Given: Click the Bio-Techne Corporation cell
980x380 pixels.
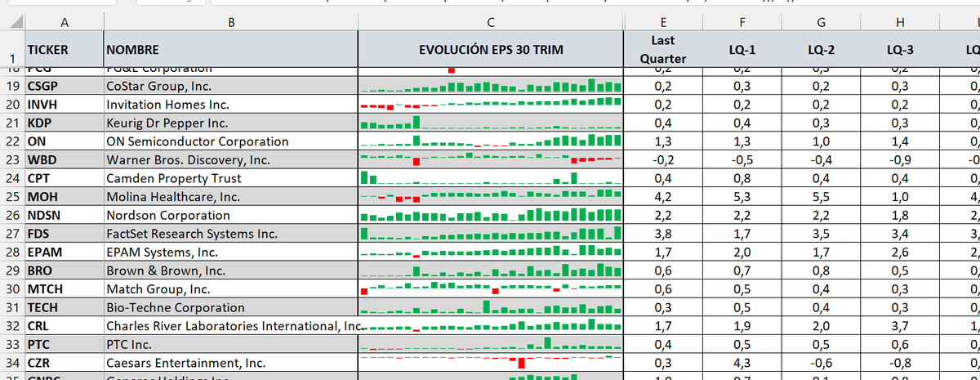Looking at the screenshot, I should point(231,307).
